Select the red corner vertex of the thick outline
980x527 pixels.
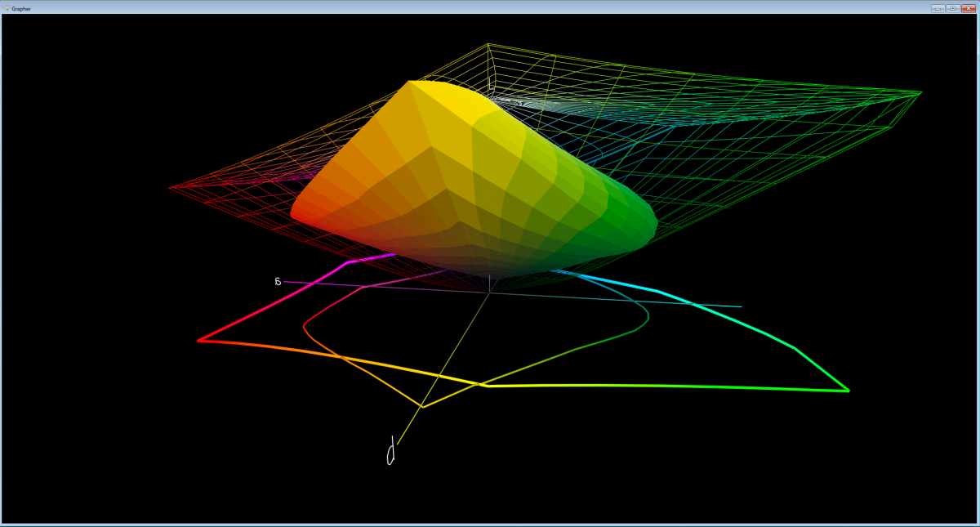tap(198, 340)
